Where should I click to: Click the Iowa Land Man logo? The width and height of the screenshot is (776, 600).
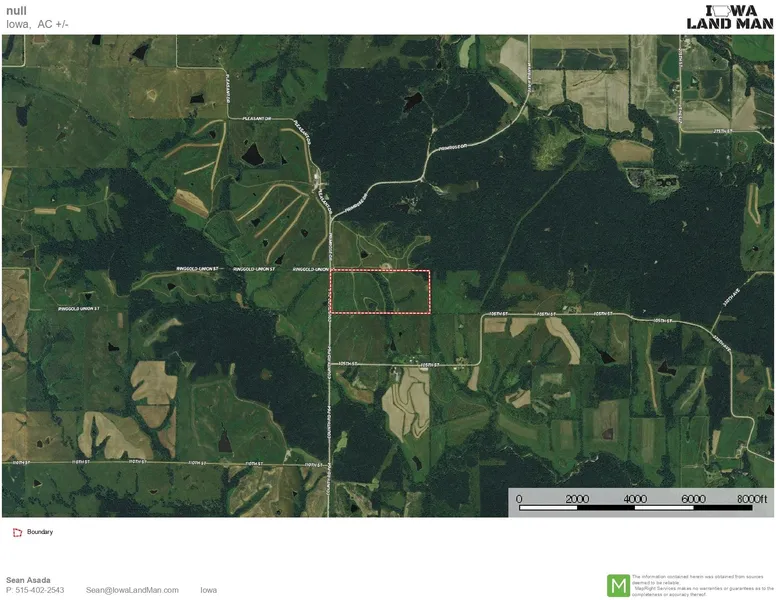(729, 16)
